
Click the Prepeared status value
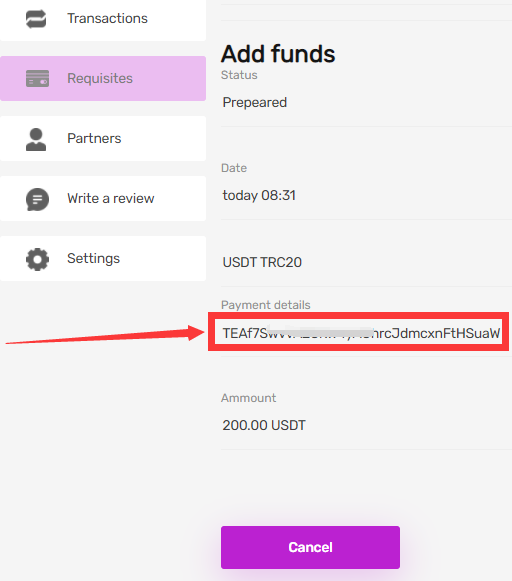point(255,103)
